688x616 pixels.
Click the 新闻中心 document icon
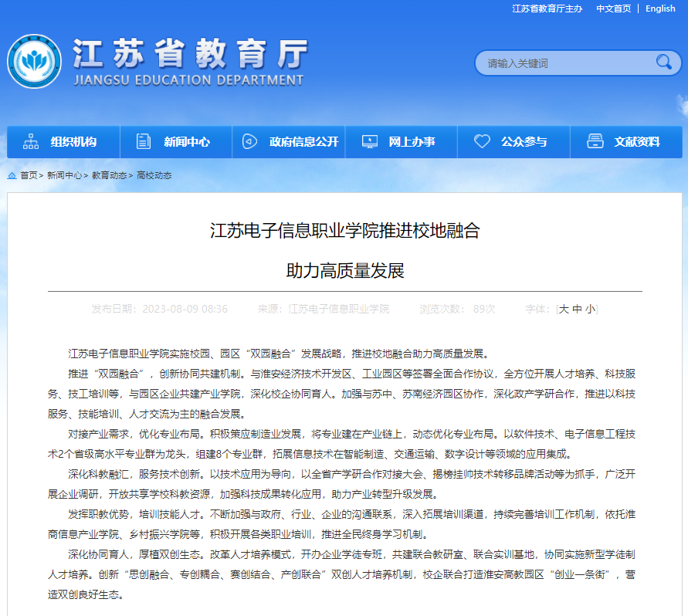tap(144, 141)
